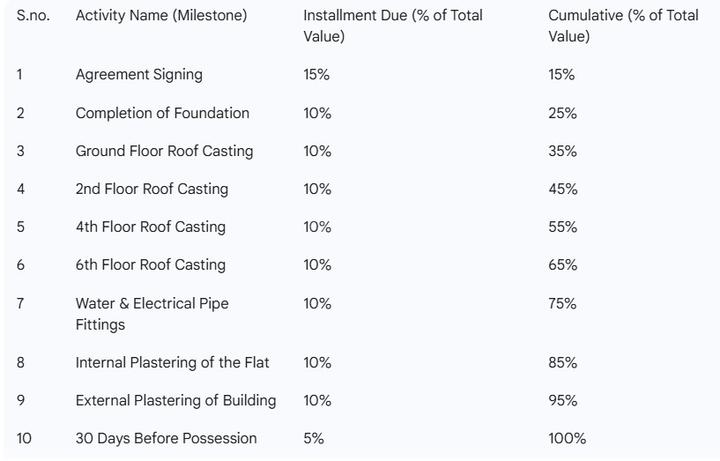Select the '6th Floor Roof Casting' cell
This screenshot has height=461, width=720.
(151, 265)
